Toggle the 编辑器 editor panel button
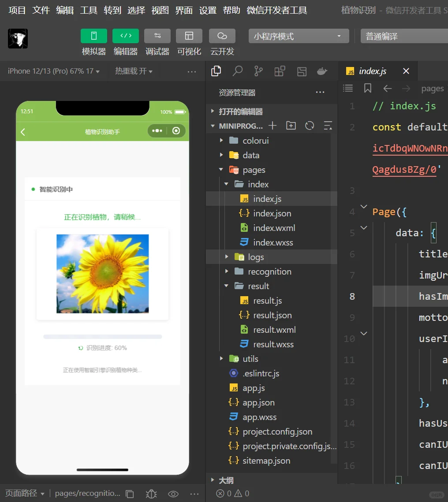The image size is (448, 502). tap(126, 36)
